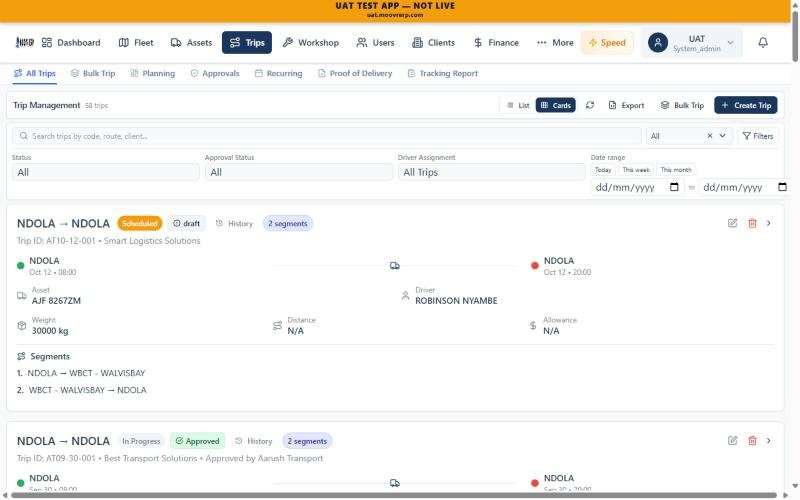Open the Finance section

click(496, 42)
